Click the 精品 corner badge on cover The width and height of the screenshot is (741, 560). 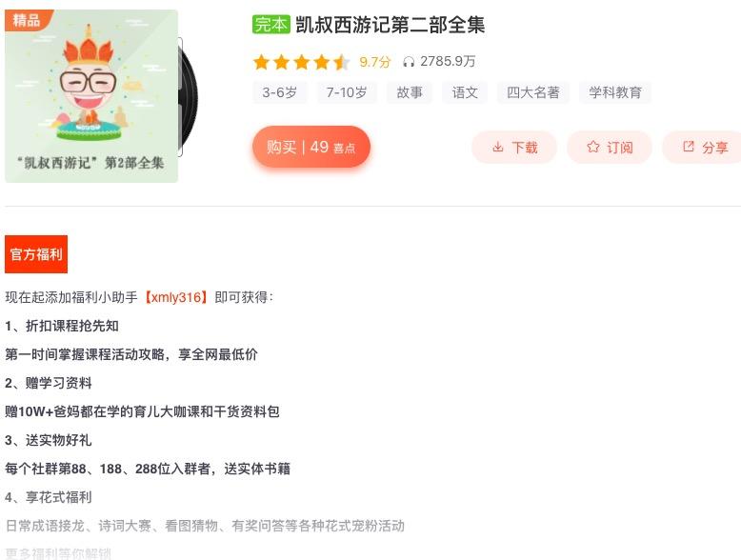(27, 20)
